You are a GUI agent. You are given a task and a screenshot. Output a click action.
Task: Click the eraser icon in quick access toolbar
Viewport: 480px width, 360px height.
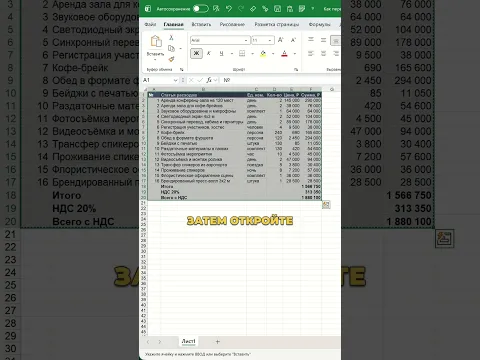click(253, 9)
